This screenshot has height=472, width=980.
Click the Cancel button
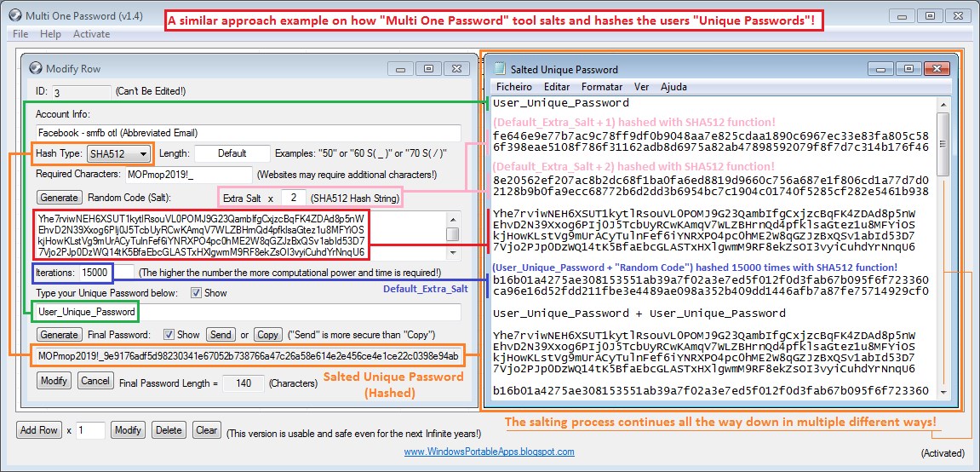[95, 380]
